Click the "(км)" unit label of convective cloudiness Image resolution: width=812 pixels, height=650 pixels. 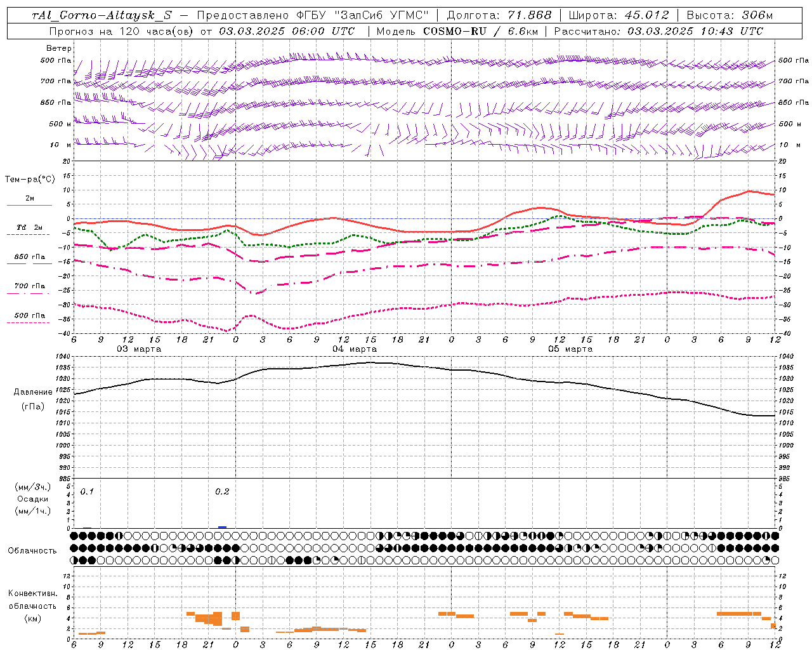(x=32, y=618)
